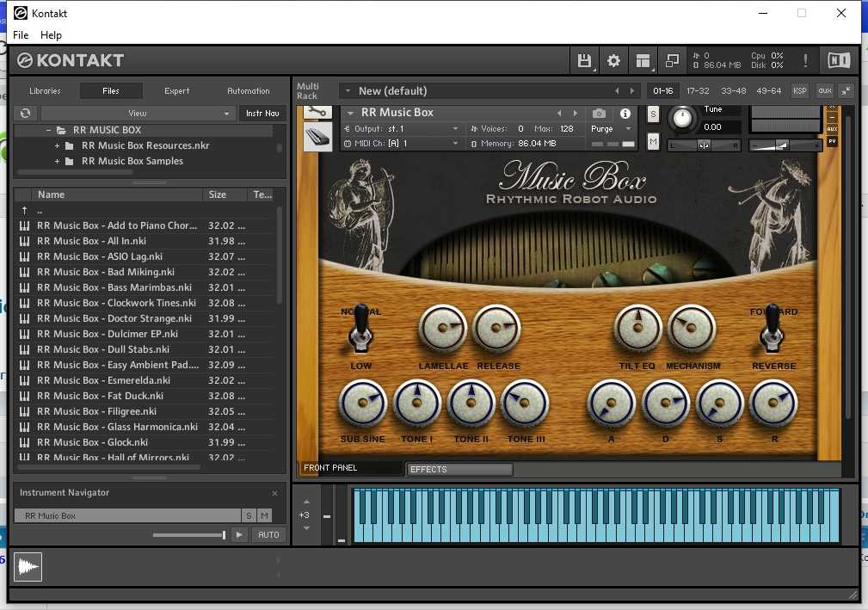Adjust the preview volume slider

click(x=189, y=535)
